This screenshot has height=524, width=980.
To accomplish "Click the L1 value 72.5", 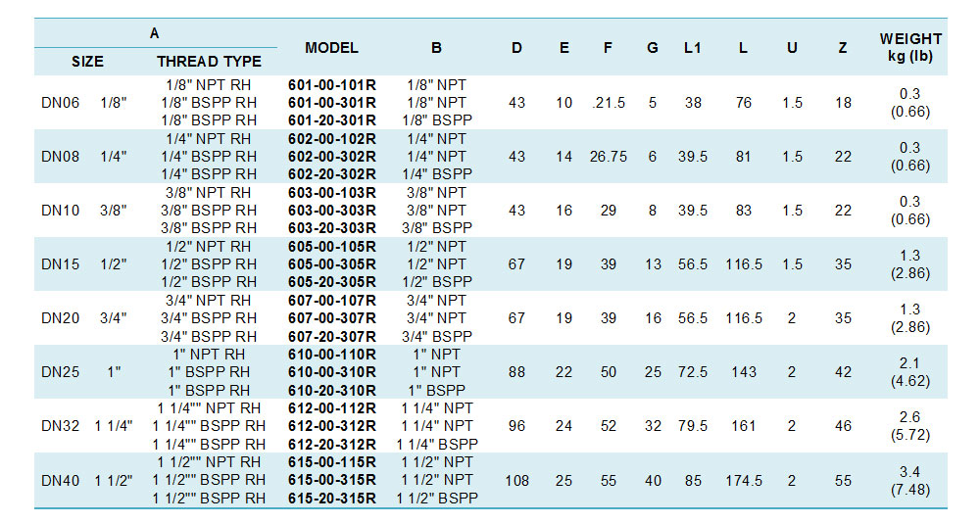I will coord(693,371).
